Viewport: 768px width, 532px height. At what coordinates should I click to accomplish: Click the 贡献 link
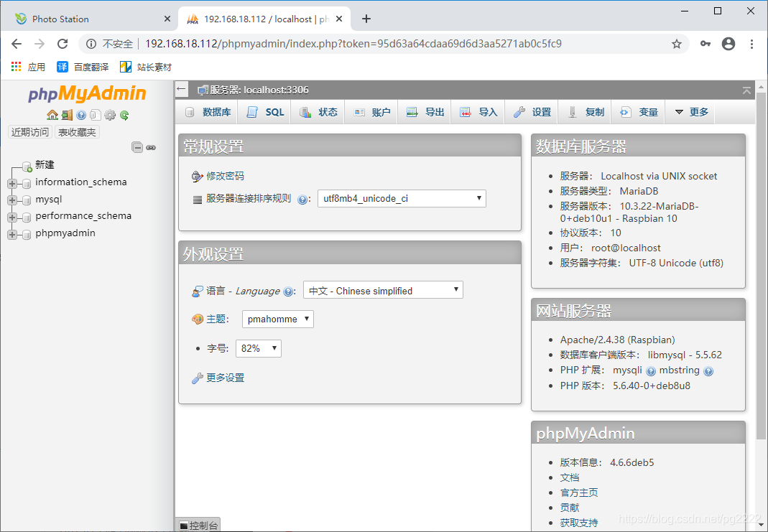click(570, 508)
